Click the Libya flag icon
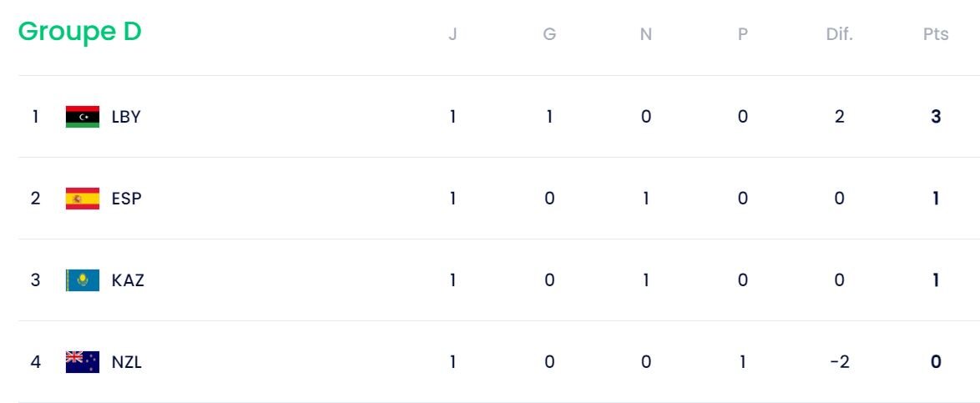 pyautogui.click(x=82, y=117)
